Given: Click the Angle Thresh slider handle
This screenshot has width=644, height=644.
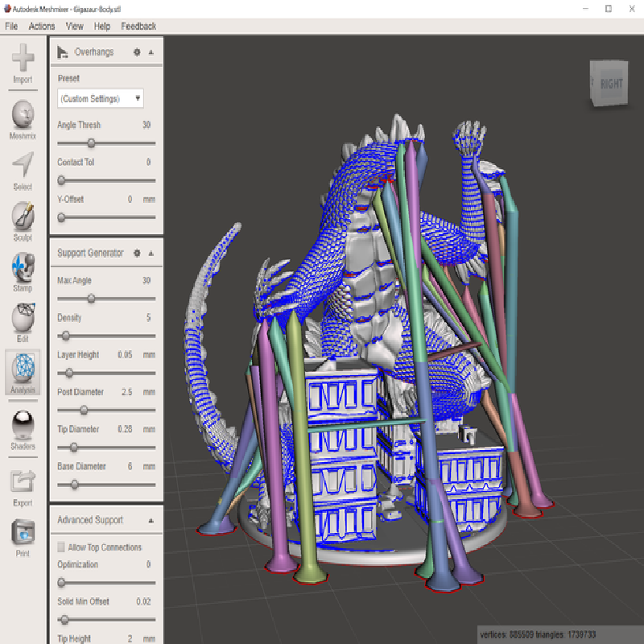Looking at the screenshot, I should [91, 143].
